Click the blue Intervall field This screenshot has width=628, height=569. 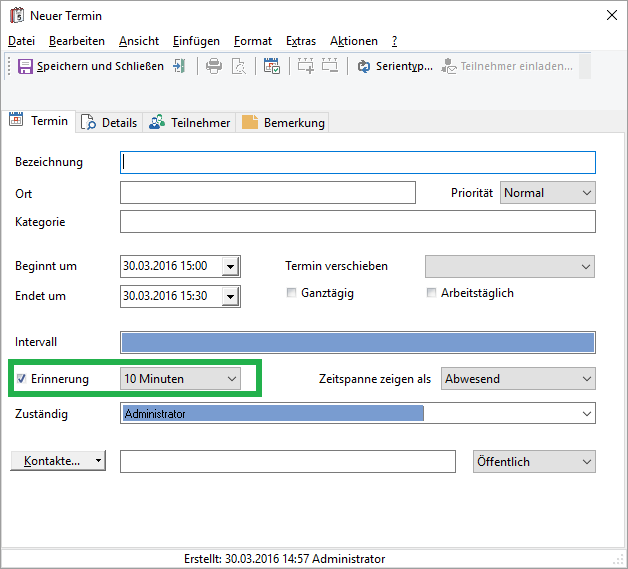(358, 342)
